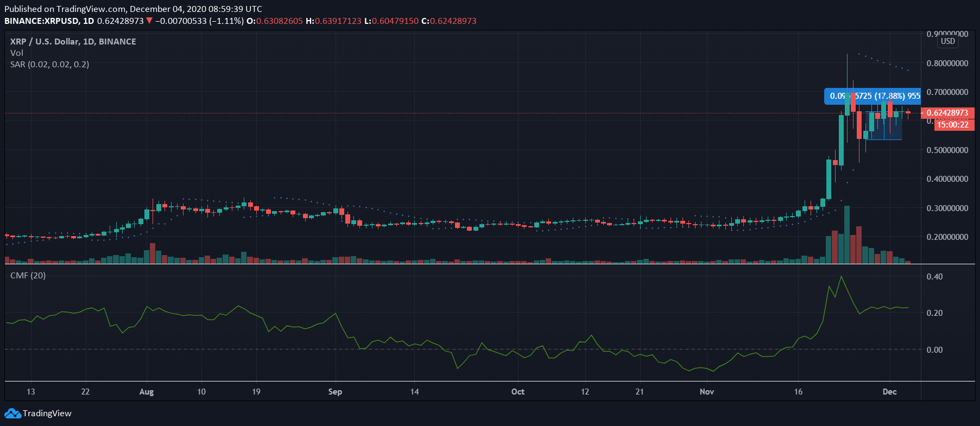Click the 16 date on time axis

pyautogui.click(x=798, y=392)
